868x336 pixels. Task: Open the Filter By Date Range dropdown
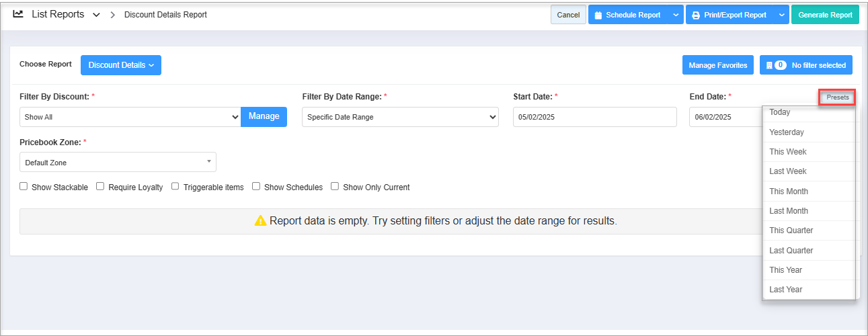(x=400, y=117)
